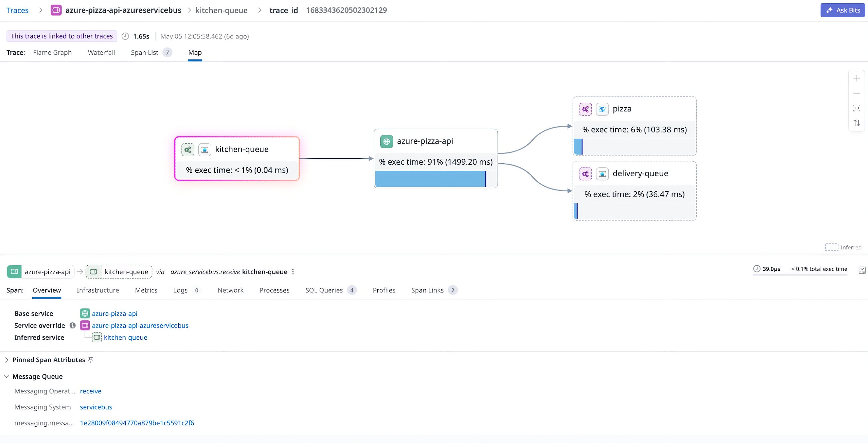868x443 pixels.
Task: Open the Infrastructure span tab
Action: click(98, 290)
